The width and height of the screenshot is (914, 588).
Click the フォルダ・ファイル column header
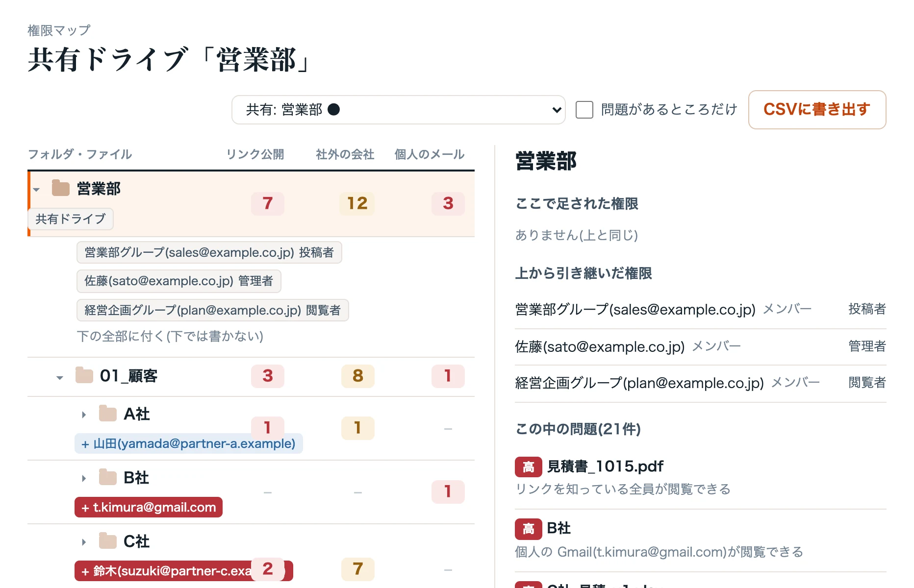80,154
